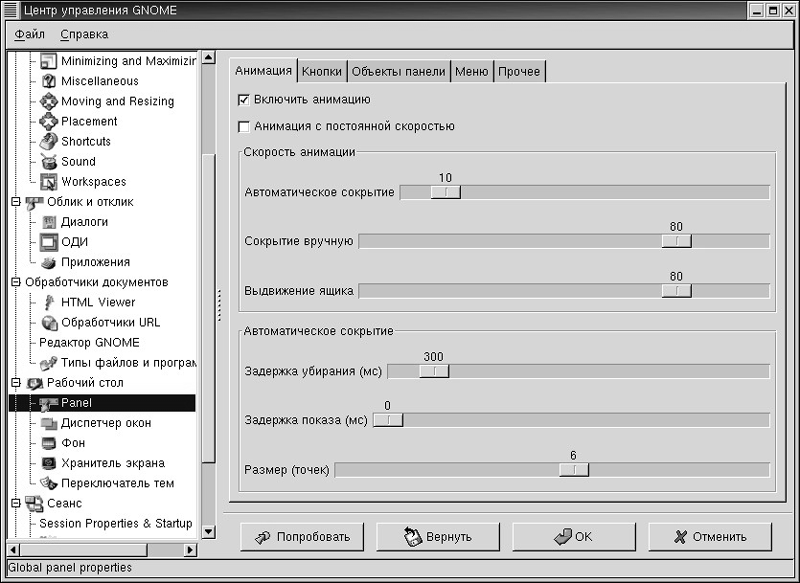Switch to the Кнопки tab

(x=322, y=71)
